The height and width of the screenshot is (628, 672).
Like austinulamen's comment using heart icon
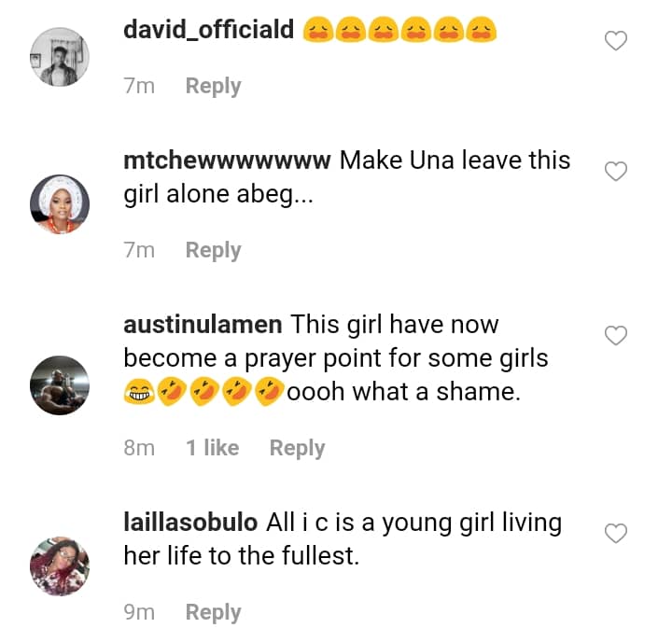tap(616, 336)
